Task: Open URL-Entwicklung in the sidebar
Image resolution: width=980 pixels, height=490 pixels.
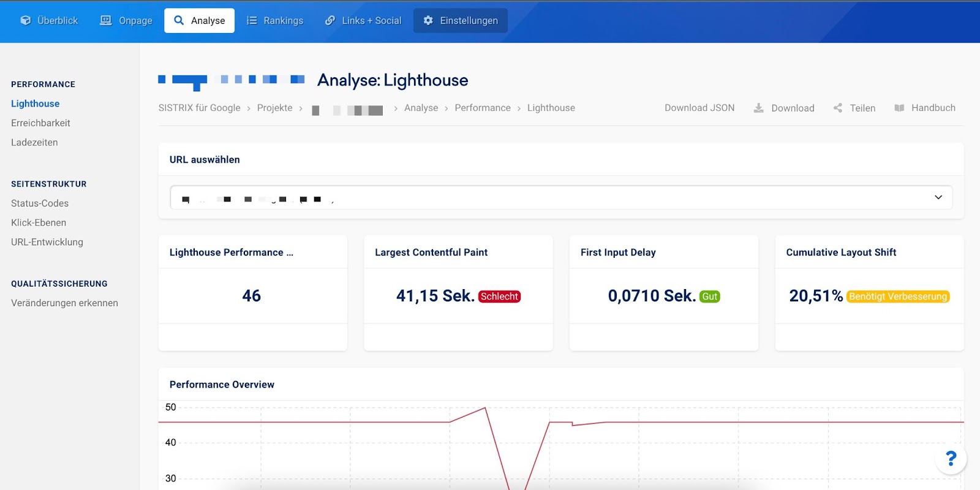Action: tap(47, 242)
